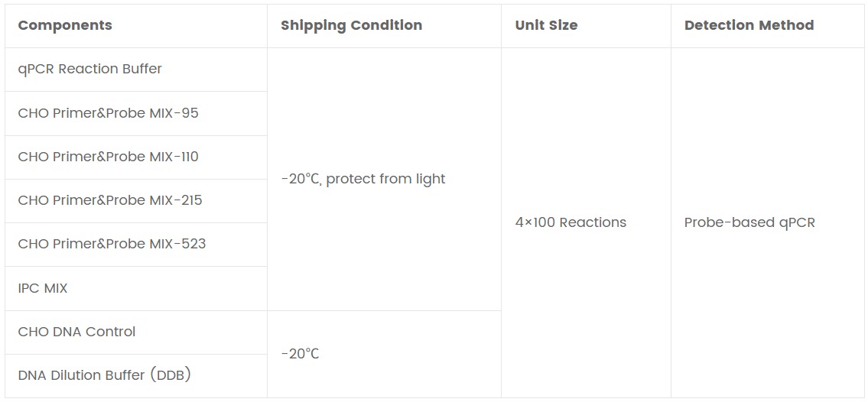Select the Shipping Condition header

pyautogui.click(x=351, y=25)
